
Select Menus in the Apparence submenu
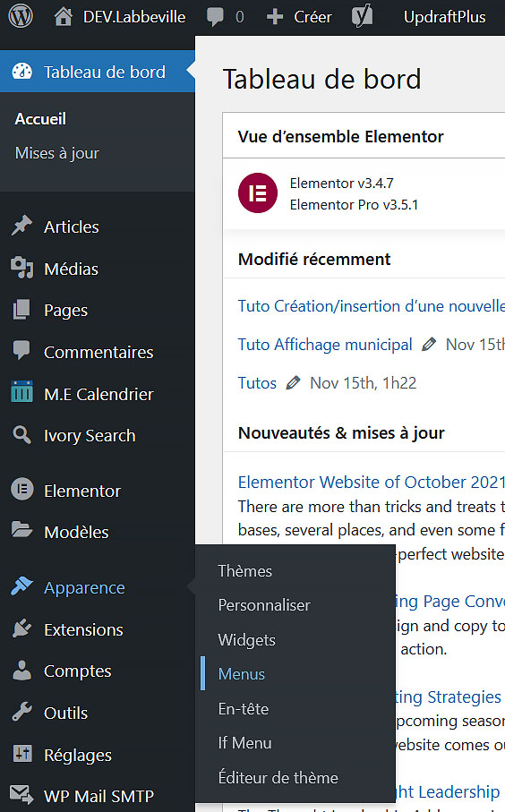(242, 674)
